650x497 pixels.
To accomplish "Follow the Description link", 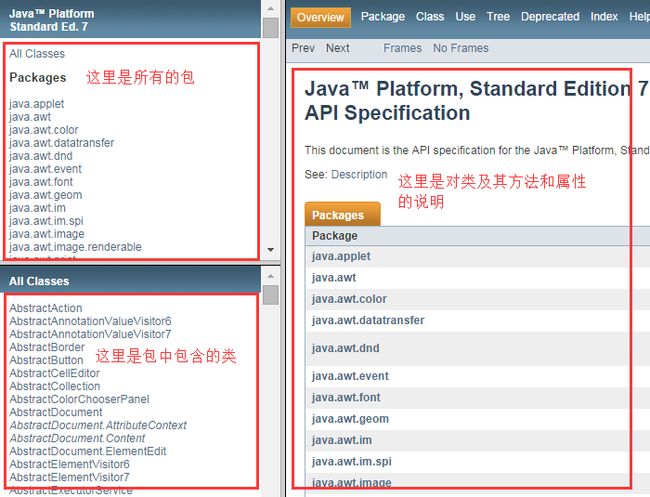I will point(359,175).
